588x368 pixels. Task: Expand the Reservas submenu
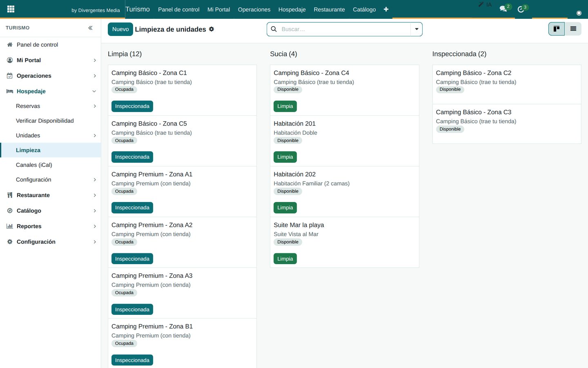tap(95, 106)
